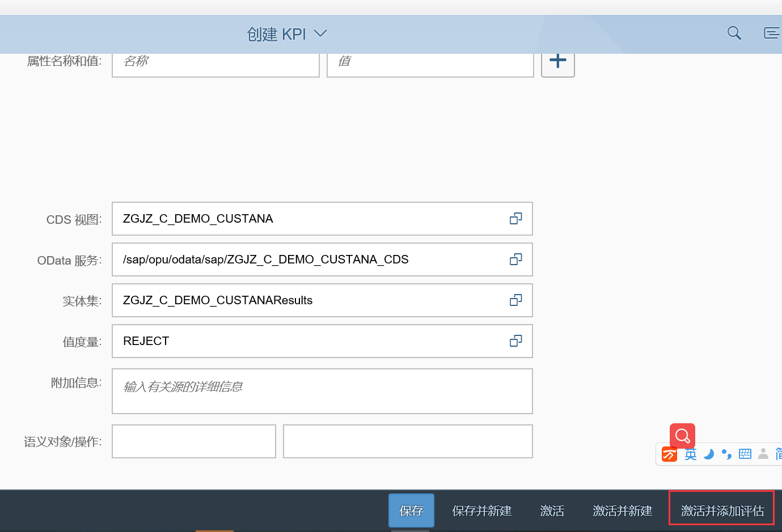Click the person icon in IME toolbar

click(763, 453)
